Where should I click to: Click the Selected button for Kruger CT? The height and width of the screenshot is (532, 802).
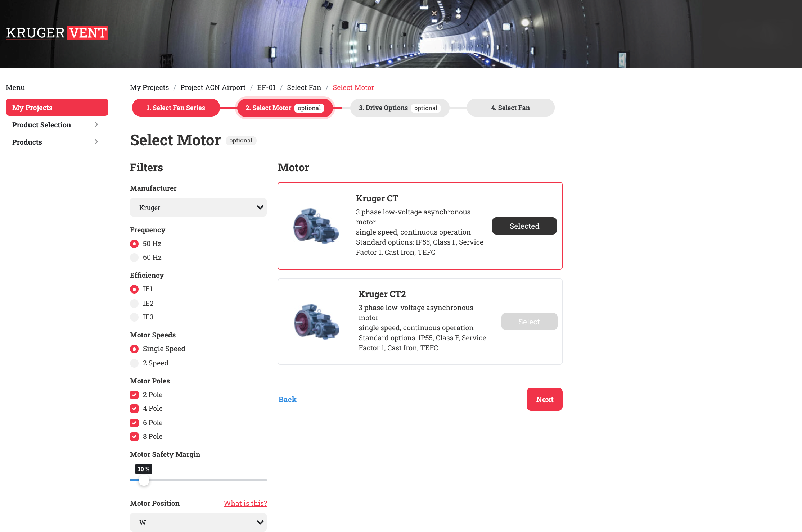(524, 226)
